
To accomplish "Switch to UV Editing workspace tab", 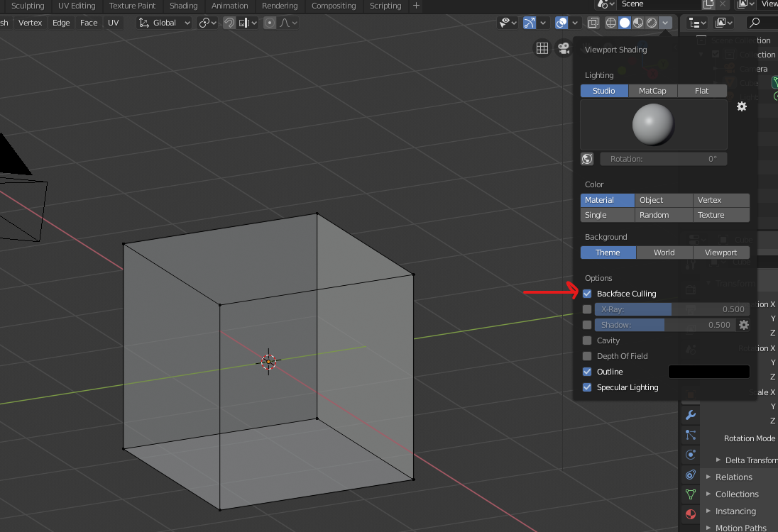I will click(77, 6).
